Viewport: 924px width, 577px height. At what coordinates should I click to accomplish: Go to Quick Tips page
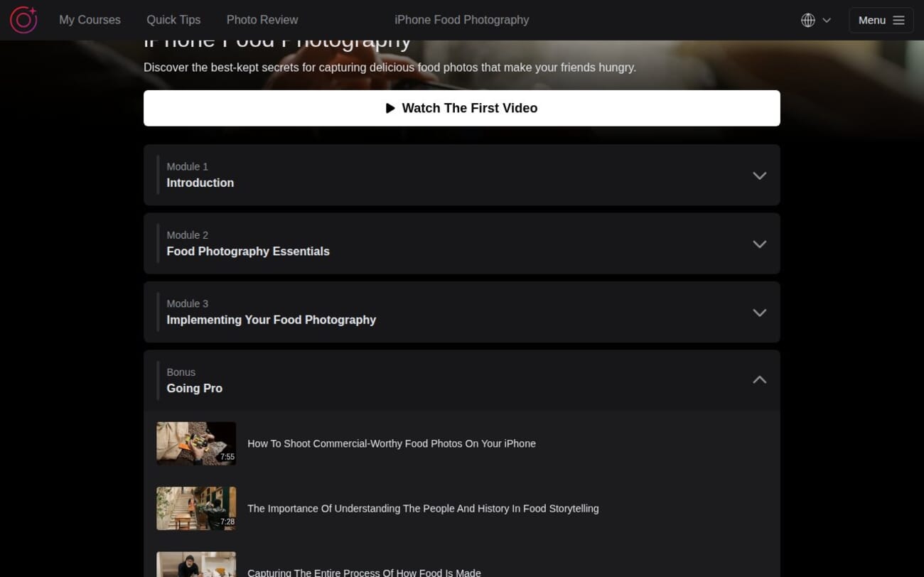click(x=173, y=20)
